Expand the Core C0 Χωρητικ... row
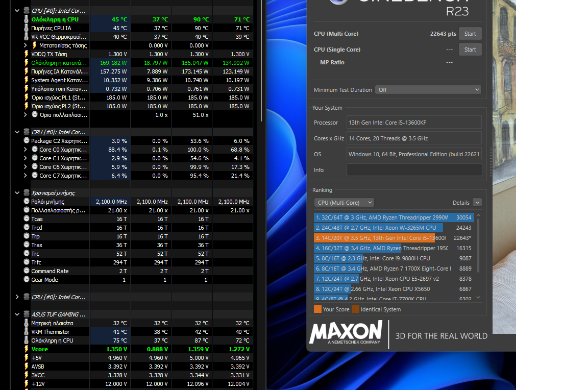The width and height of the screenshot is (588, 390). [26, 150]
